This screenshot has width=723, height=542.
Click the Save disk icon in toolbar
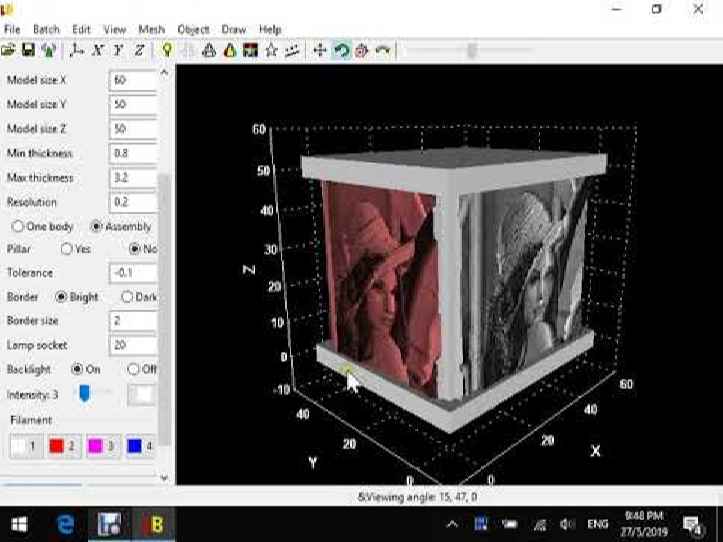27,50
